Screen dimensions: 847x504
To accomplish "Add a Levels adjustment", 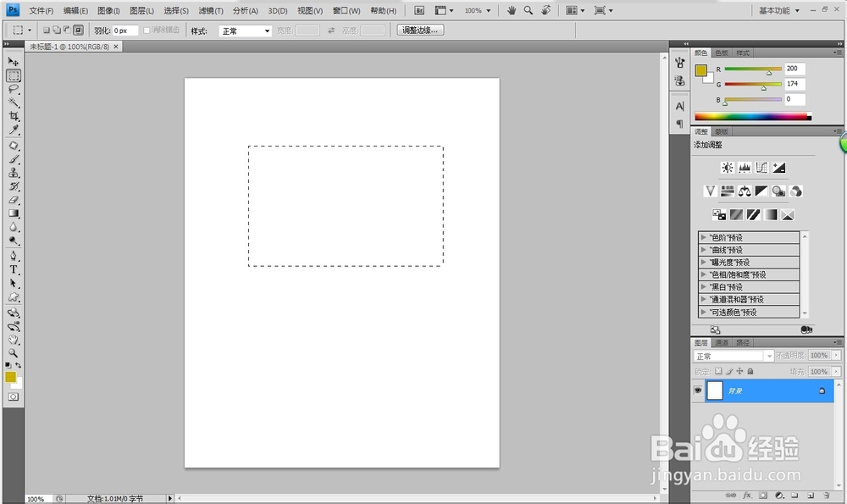I will coord(745,168).
